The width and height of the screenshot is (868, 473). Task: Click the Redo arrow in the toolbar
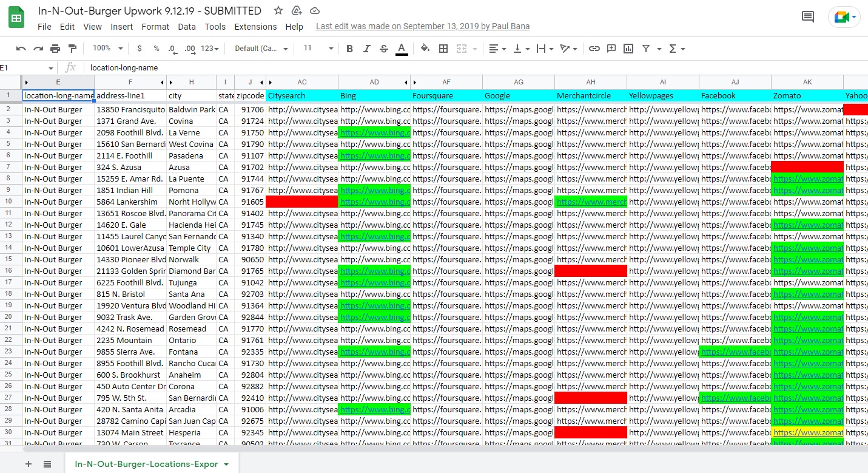point(38,49)
